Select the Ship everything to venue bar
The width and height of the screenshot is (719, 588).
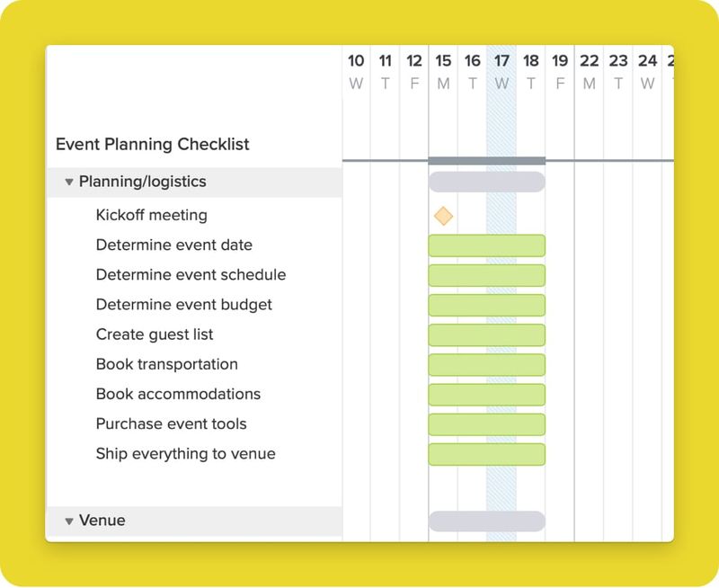pos(487,453)
